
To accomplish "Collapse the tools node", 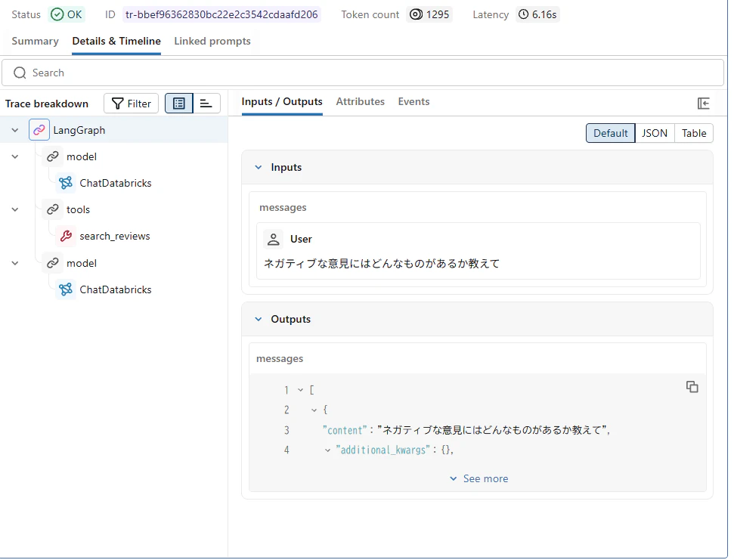I will pos(15,209).
